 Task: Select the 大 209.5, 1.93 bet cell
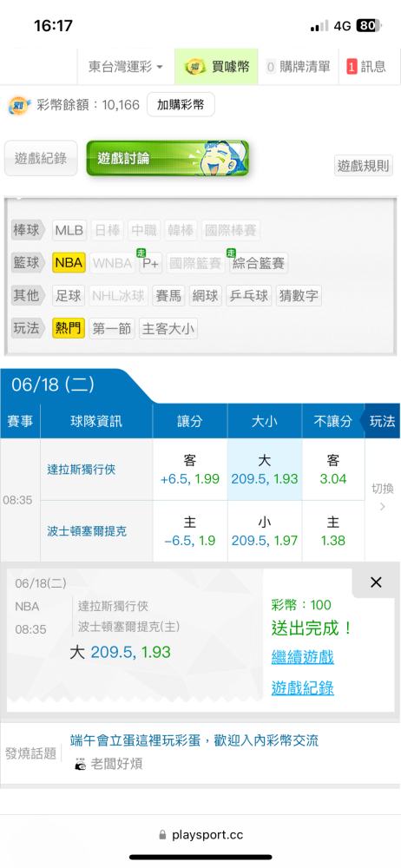tap(265, 470)
